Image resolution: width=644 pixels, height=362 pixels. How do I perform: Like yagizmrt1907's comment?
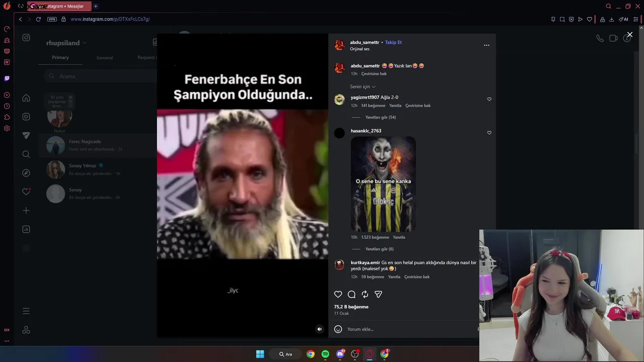click(x=489, y=100)
